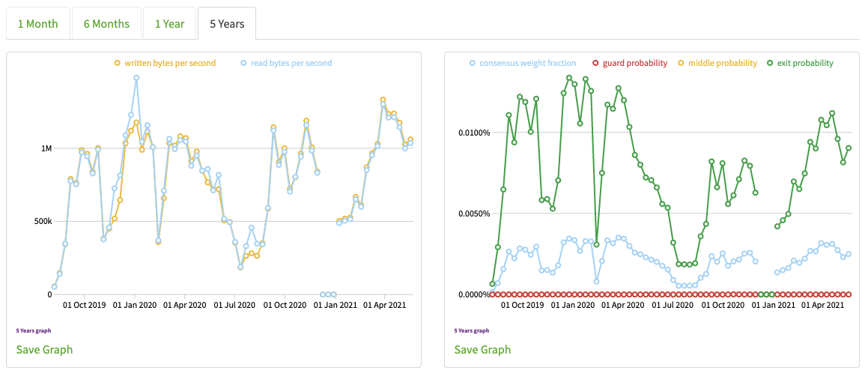Toggle exit probability legend series
Image resolution: width=868 pixels, height=376 pixels.
[x=799, y=63]
